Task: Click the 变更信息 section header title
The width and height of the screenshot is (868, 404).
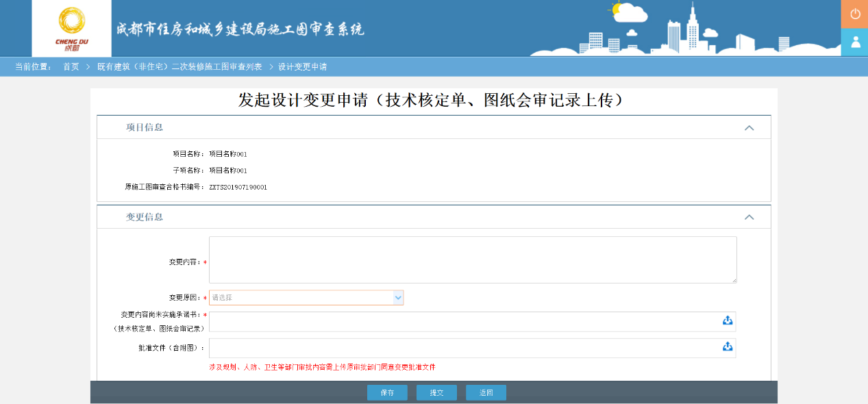Action: tap(145, 217)
